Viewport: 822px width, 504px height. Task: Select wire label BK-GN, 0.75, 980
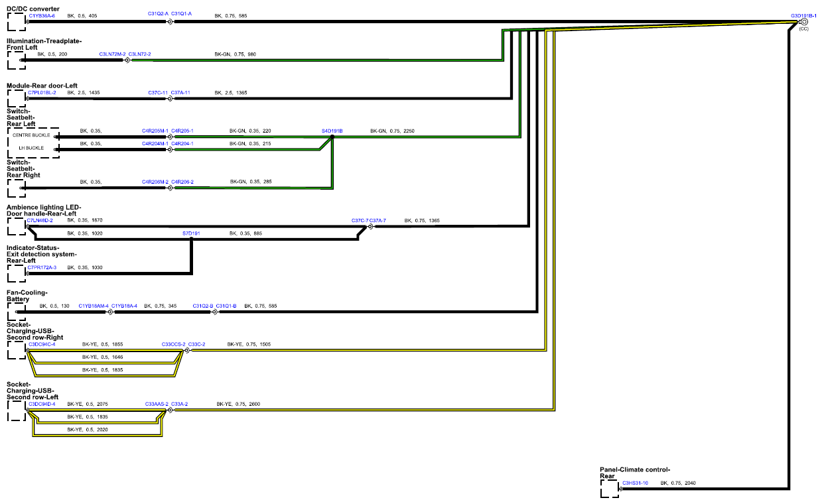point(235,54)
